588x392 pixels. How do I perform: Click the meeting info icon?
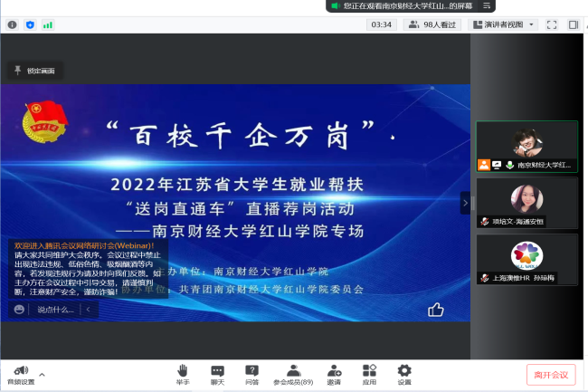point(12,24)
